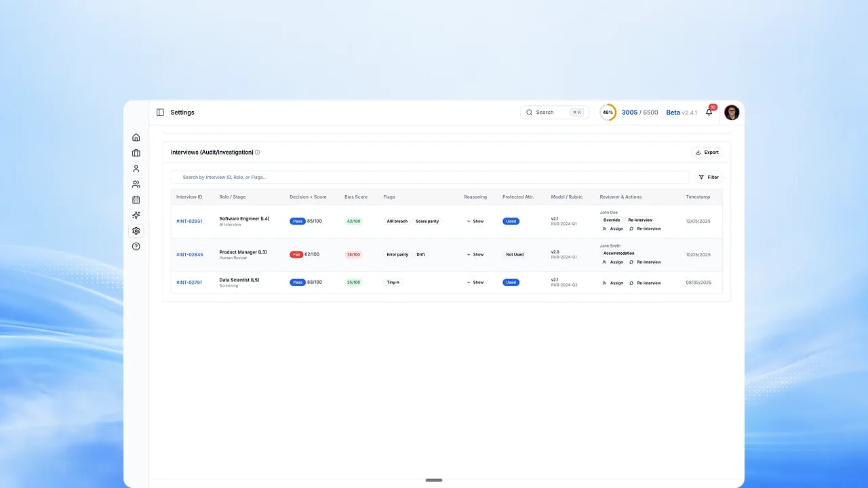Open interview link #INT-02845
868x488 pixels.
[x=189, y=255]
